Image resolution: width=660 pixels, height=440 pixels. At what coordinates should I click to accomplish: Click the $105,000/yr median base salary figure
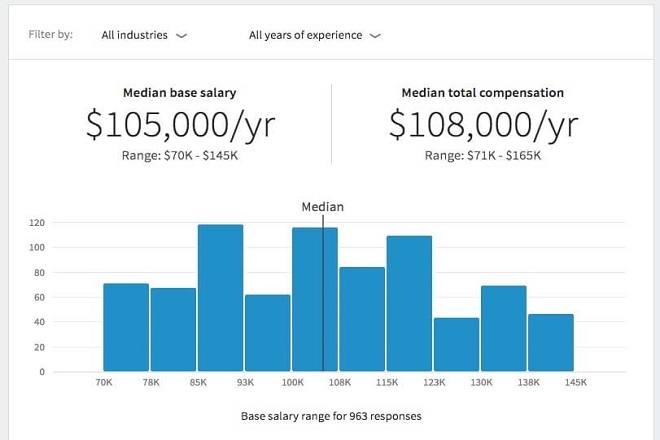point(178,124)
